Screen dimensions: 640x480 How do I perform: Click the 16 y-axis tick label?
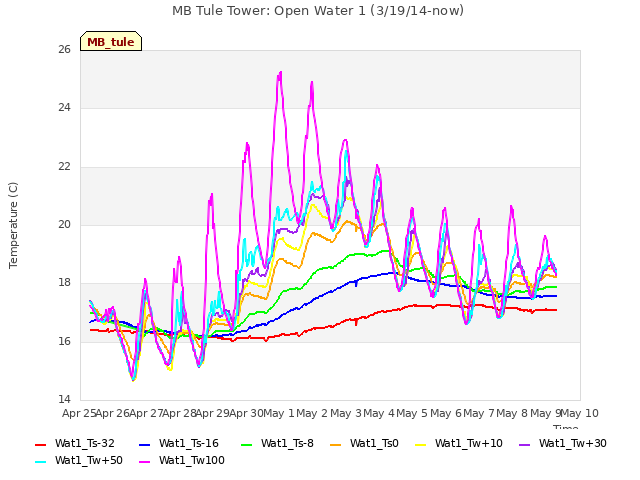[64, 341]
